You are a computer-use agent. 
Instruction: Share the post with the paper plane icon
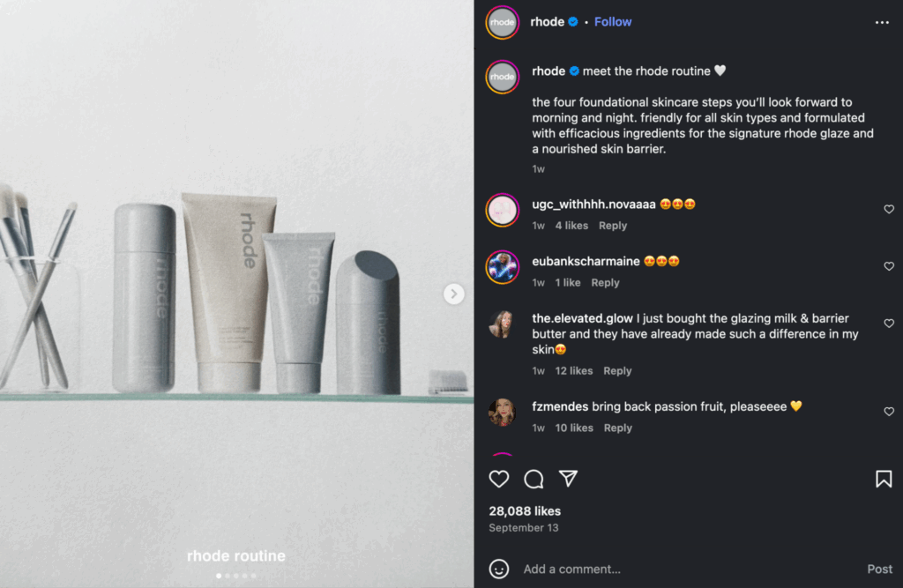(x=569, y=479)
